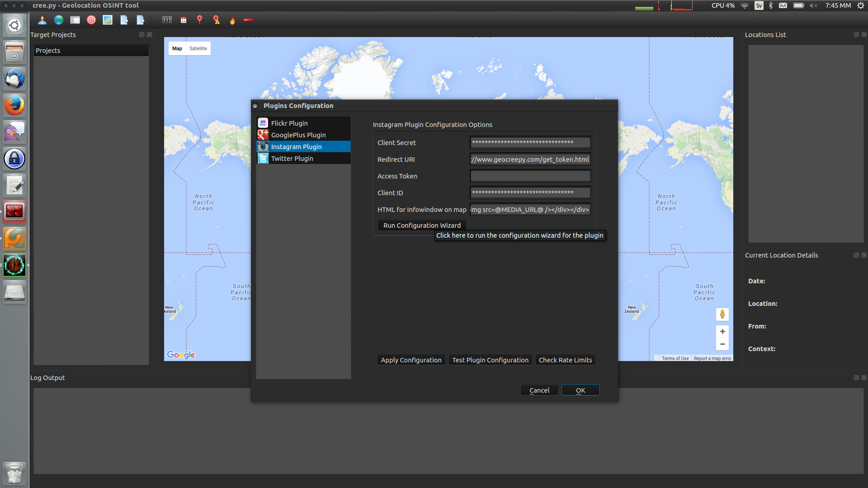The width and height of the screenshot is (868, 488).
Task: Click the Projects column header
Action: 91,50
